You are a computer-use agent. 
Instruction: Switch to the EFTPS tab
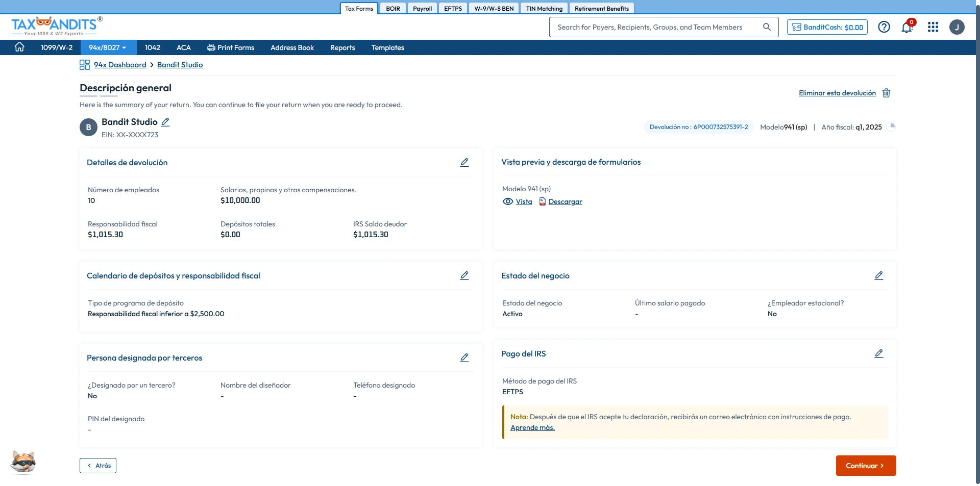(x=453, y=8)
